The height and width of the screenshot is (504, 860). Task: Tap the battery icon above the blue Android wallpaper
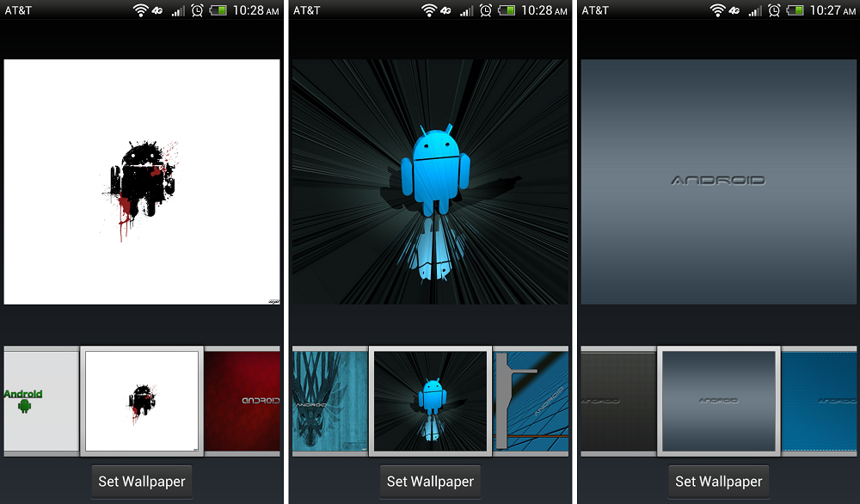507,10
